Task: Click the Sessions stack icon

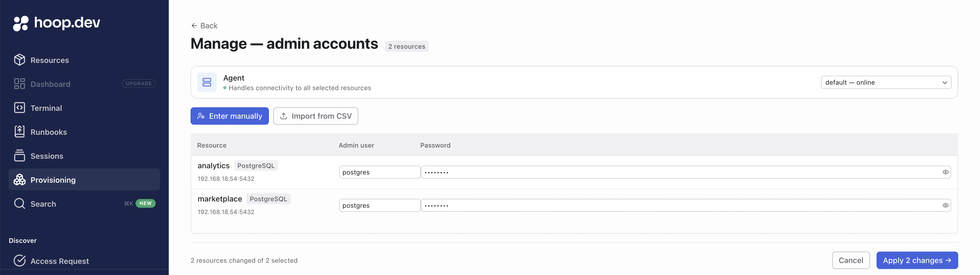Action: click(19, 155)
